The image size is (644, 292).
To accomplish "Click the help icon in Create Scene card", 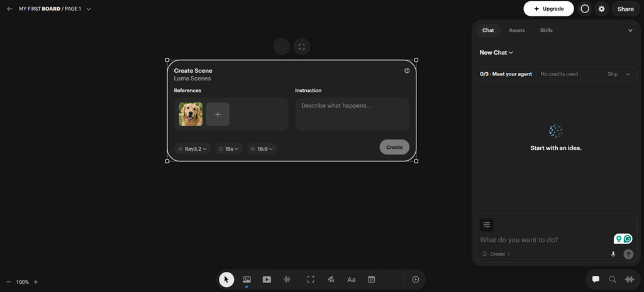I will (407, 70).
